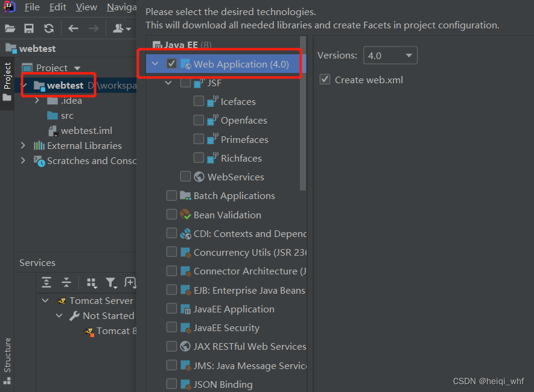Click the Forward navigation arrow
Viewport: 534px width, 392px height.
pos(94,28)
